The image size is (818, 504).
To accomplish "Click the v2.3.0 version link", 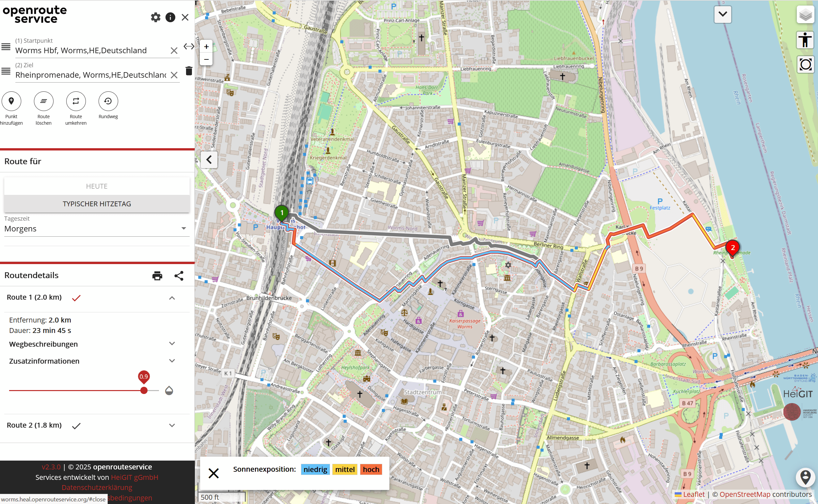I will pyautogui.click(x=51, y=467).
